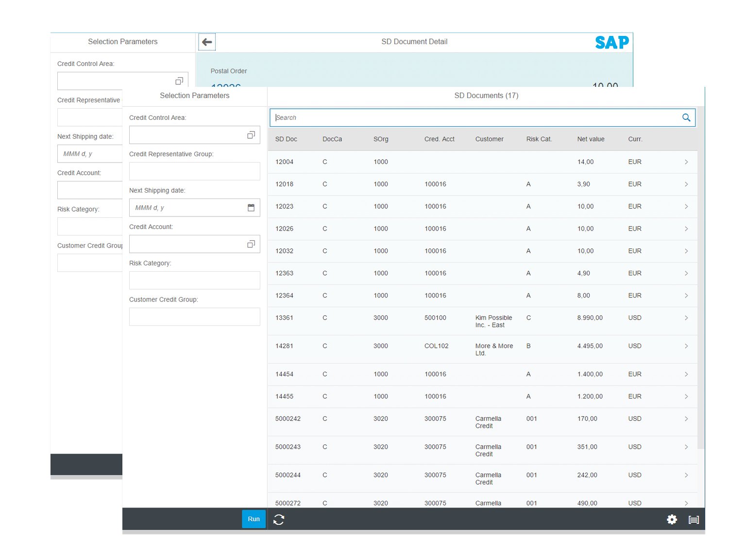Click the Cred. Acct column header
Screen dimensions: 746x560
click(440, 139)
